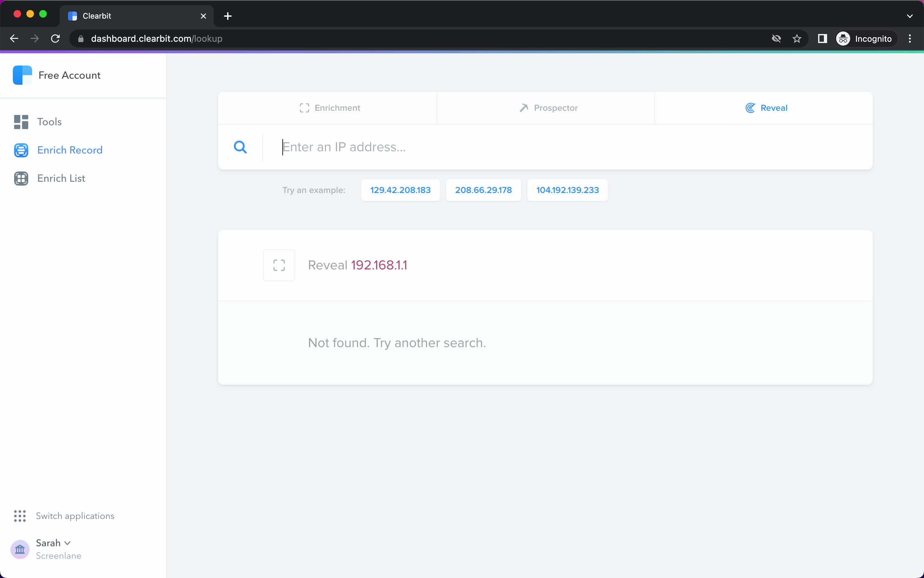Viewport: 924px width, 578px height.
Task: Click the Free Account heading
Action: (70, 75)
